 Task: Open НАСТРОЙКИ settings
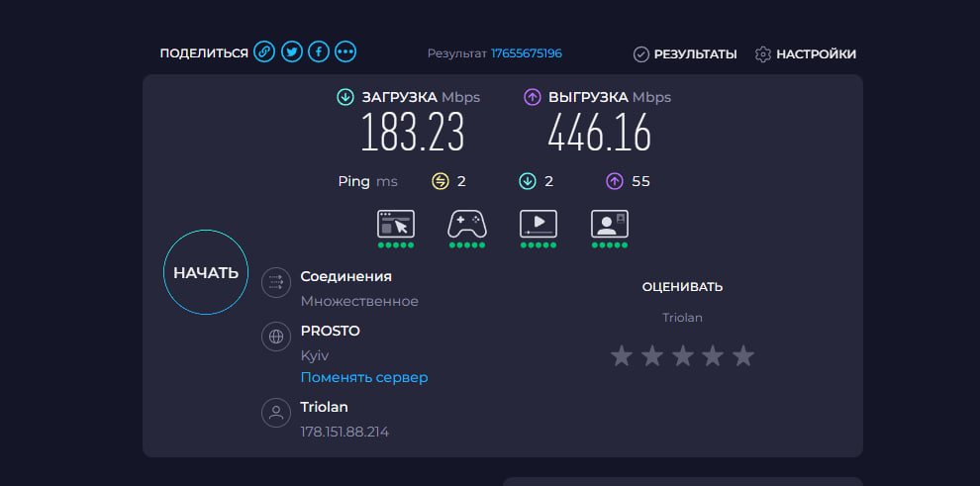(806, 53)
